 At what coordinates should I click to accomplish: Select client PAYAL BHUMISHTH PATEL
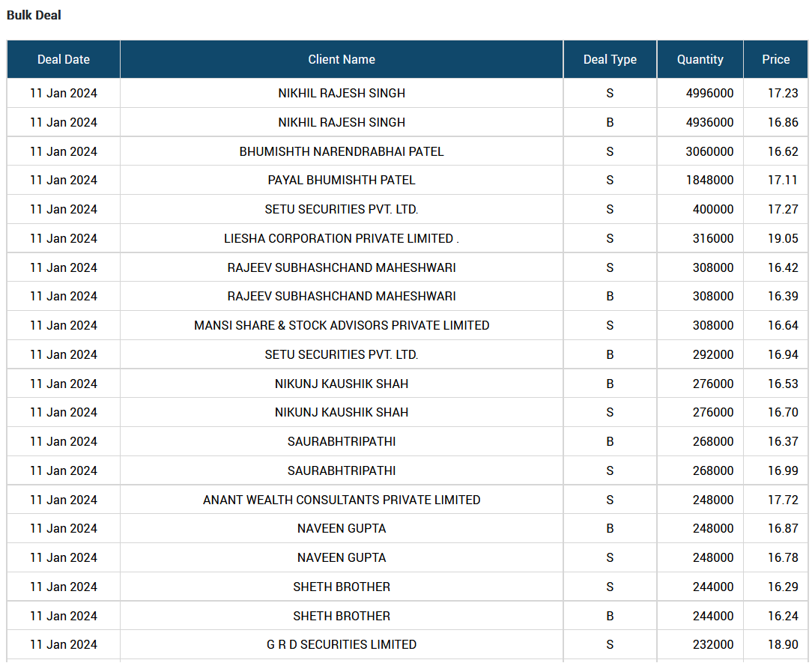pyautogui.click(x=342, y=181)
